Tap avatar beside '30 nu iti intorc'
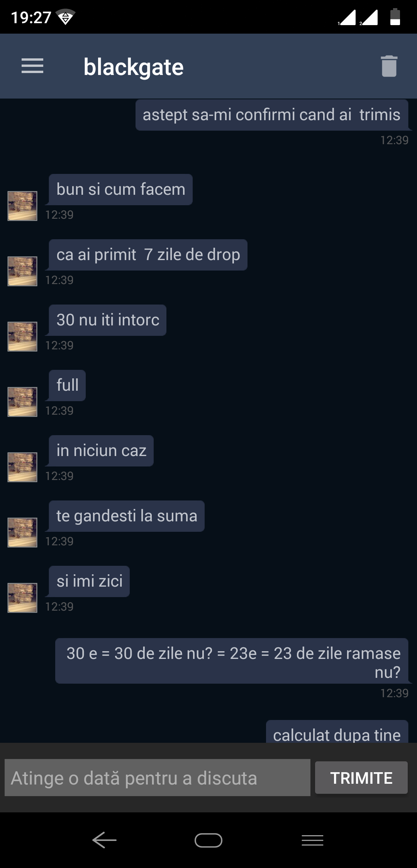The image size is (417, 868). [x=23, y=337]
